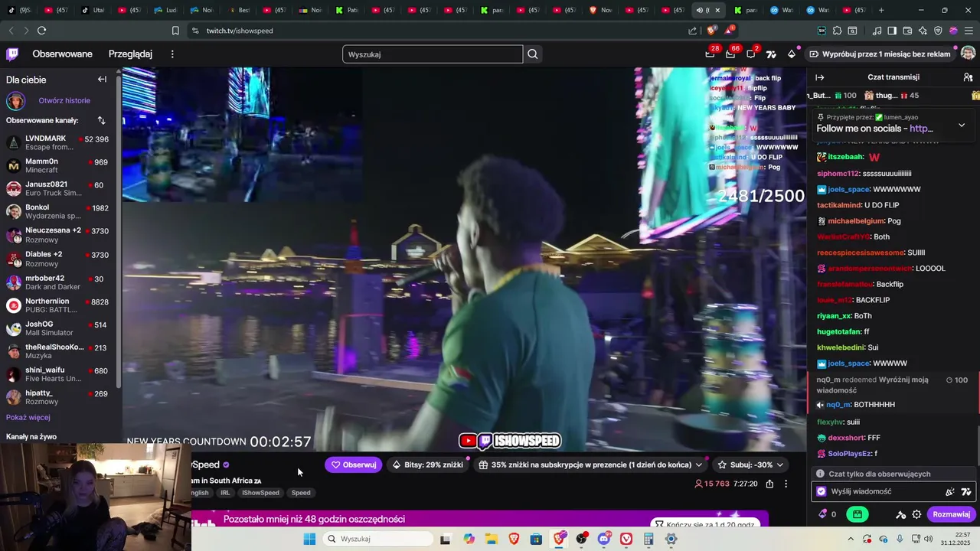Image resolution: width=980 pixels, height=551 pixels.
Task: Open the Obserwowane tab
Action: click(62, 54)
